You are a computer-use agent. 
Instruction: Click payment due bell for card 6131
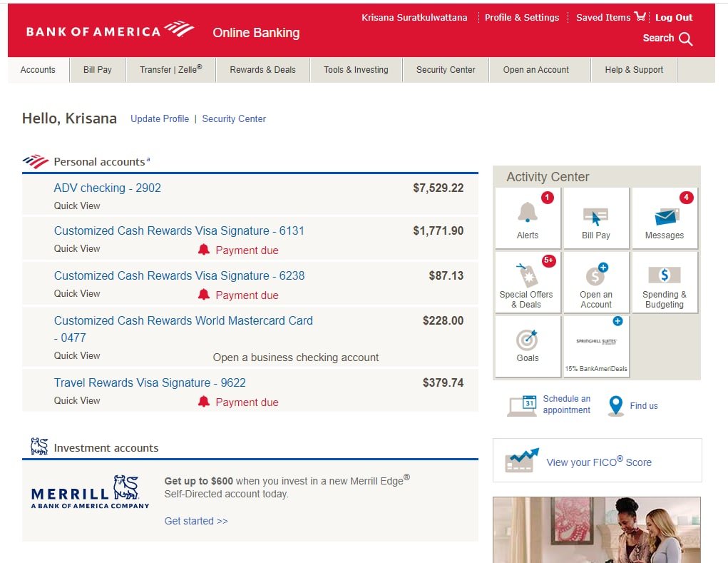pos(204,250)
